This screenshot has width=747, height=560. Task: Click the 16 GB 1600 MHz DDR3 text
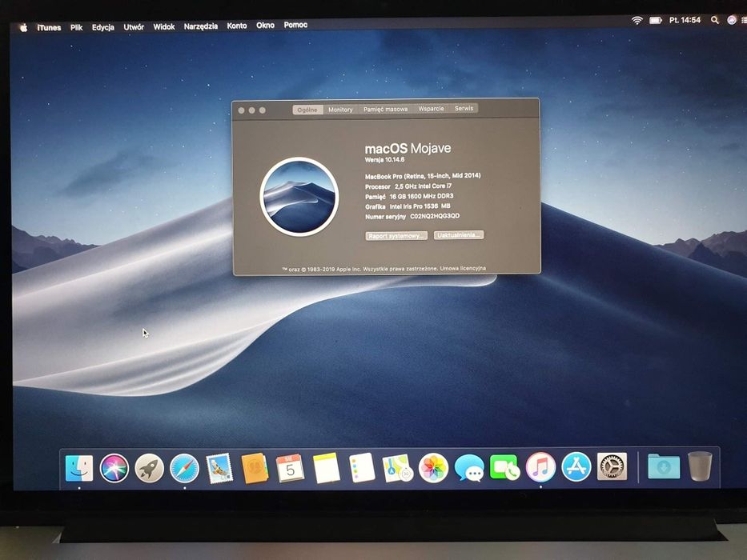pos(422,196)
